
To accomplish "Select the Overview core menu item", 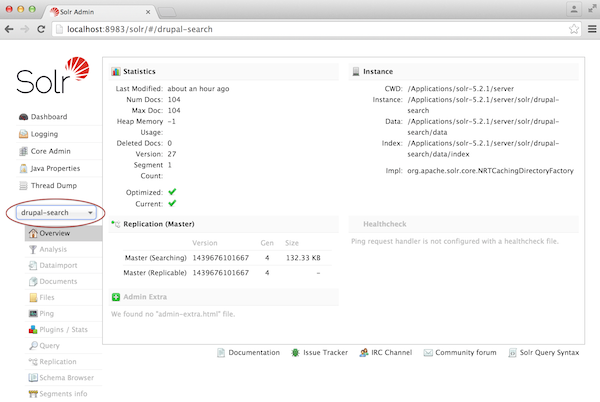I will (64, 233).
